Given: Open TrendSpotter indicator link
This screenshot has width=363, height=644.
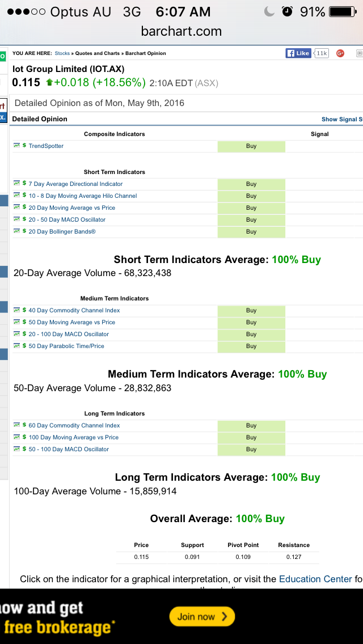Looking at the screenshot, I should pos(46,146).
